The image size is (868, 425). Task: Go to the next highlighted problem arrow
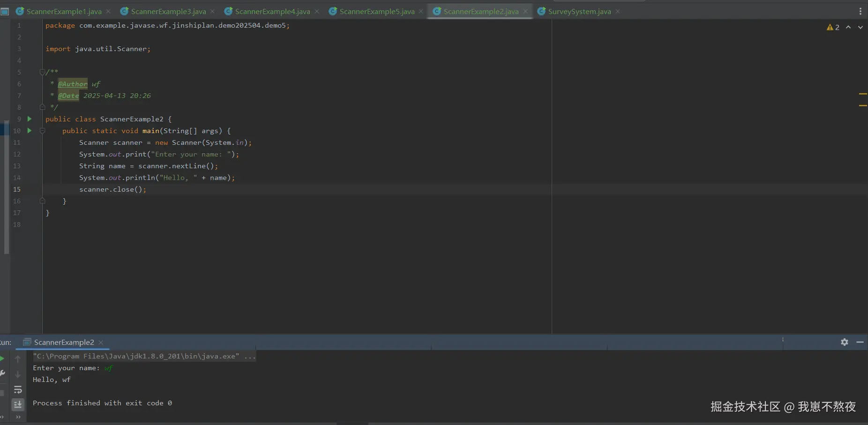coord(861,27)
